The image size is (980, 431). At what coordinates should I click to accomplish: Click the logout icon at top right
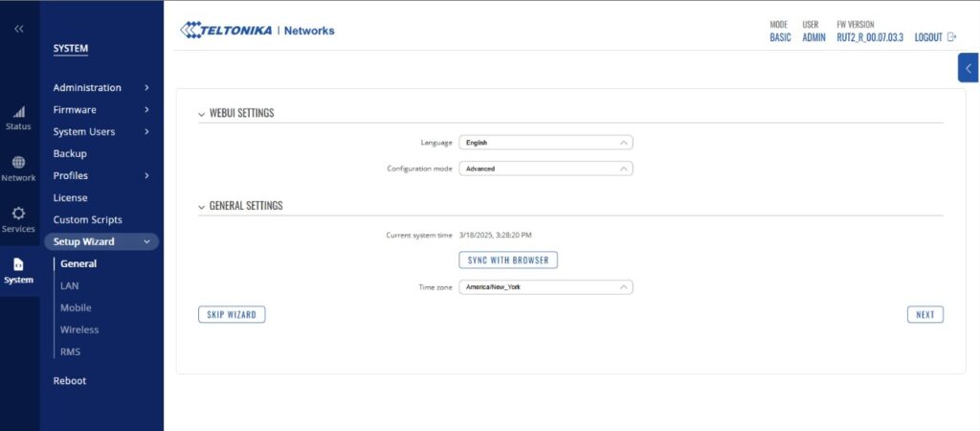tap(951, 37)
